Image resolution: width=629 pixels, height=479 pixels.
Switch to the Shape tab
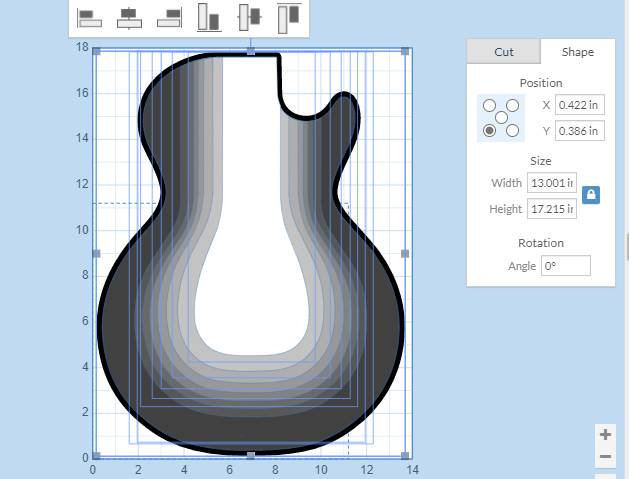point(577,52)
